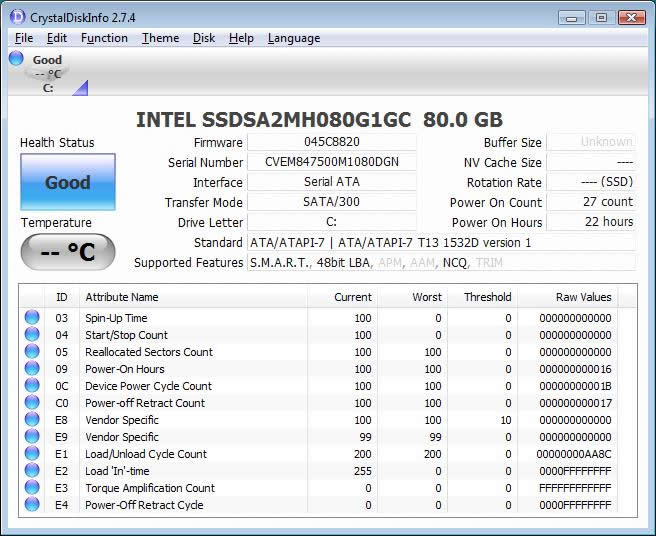Click the Supported Features field

442,263
